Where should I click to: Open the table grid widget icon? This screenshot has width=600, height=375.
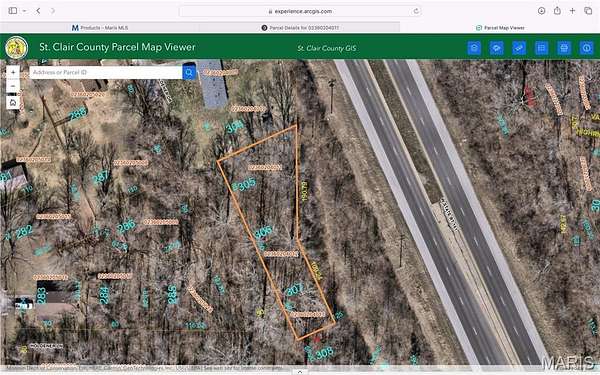[541, 48]
